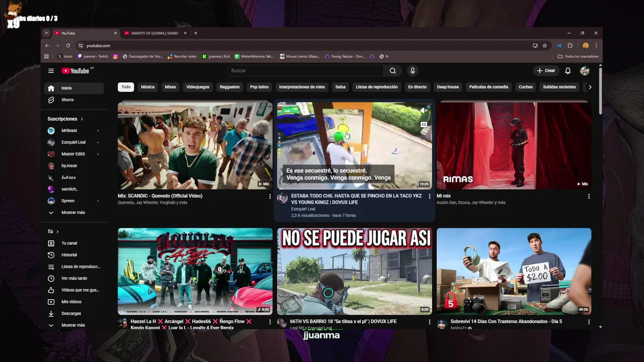Screen dimensions: 644x362
Task: Open options for 66TH VS BARRIO 18 video
Action: pos(429,322)
